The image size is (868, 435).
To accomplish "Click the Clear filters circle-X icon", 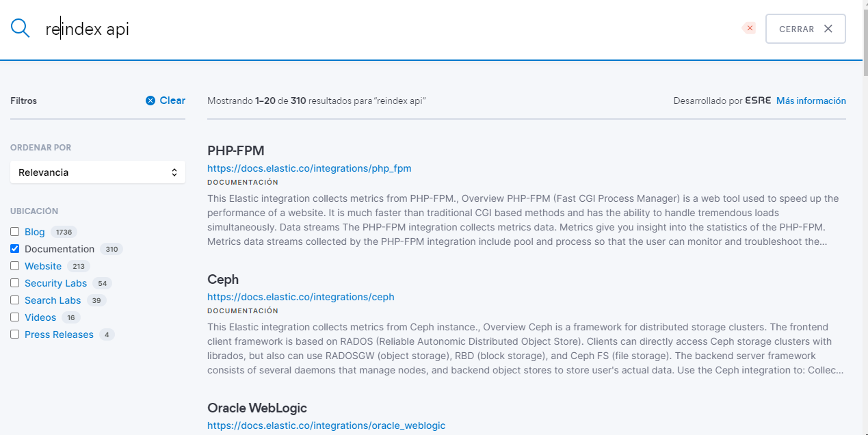I will (150, 101).
